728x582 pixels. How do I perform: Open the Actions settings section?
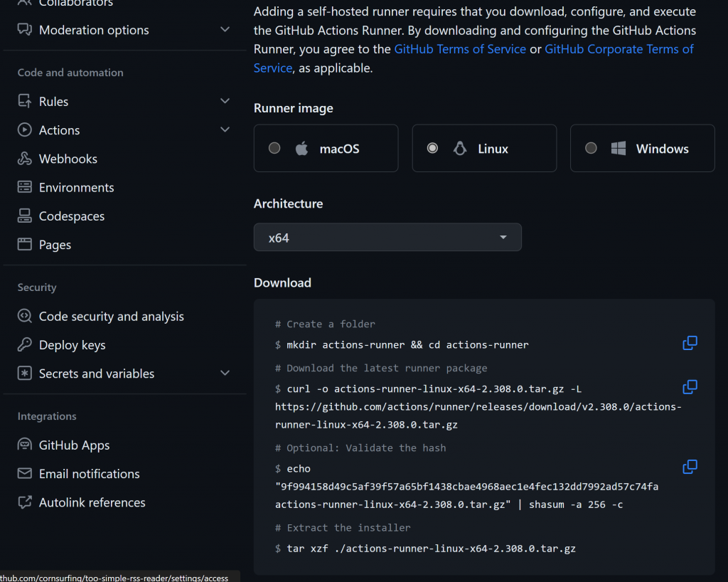tap(60, 130)
